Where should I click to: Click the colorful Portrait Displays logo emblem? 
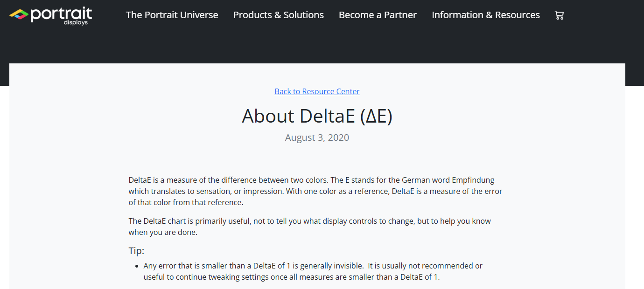pyautogui.click(x=19, y=14)
